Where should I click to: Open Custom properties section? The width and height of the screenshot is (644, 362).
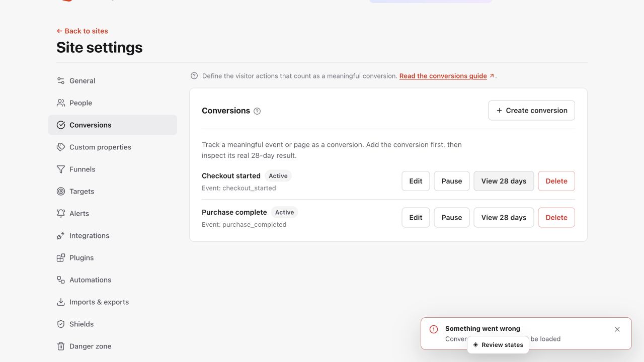click(113, 147)
